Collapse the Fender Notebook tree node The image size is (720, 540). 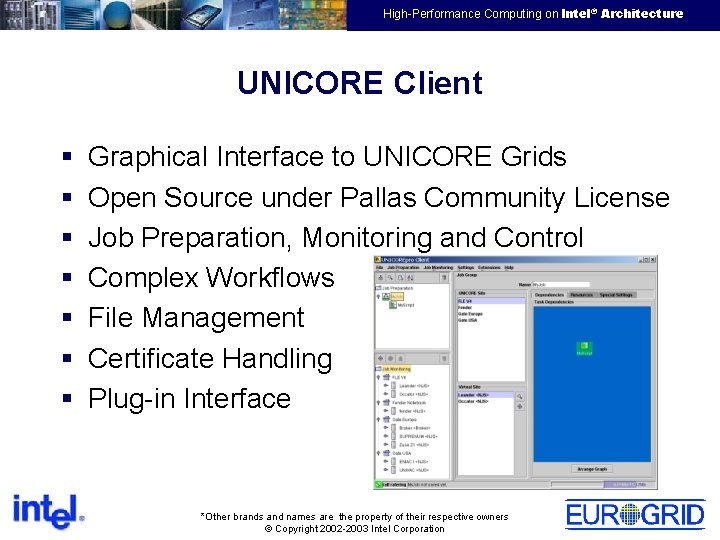coord(378,402)
